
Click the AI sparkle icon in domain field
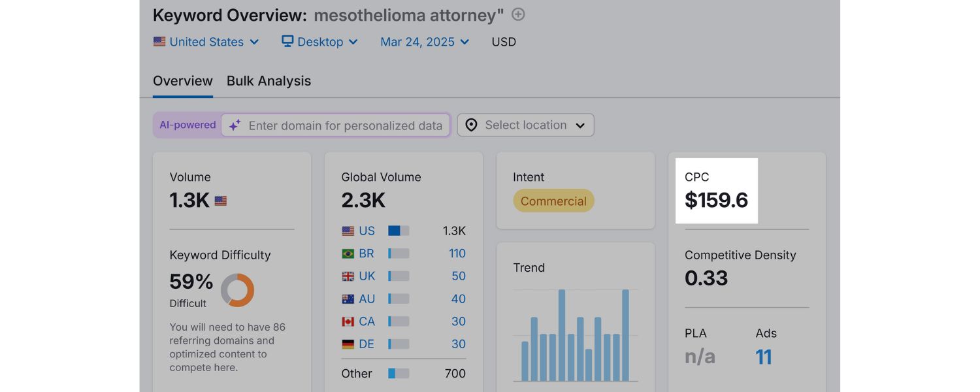[x=235, y=125]
